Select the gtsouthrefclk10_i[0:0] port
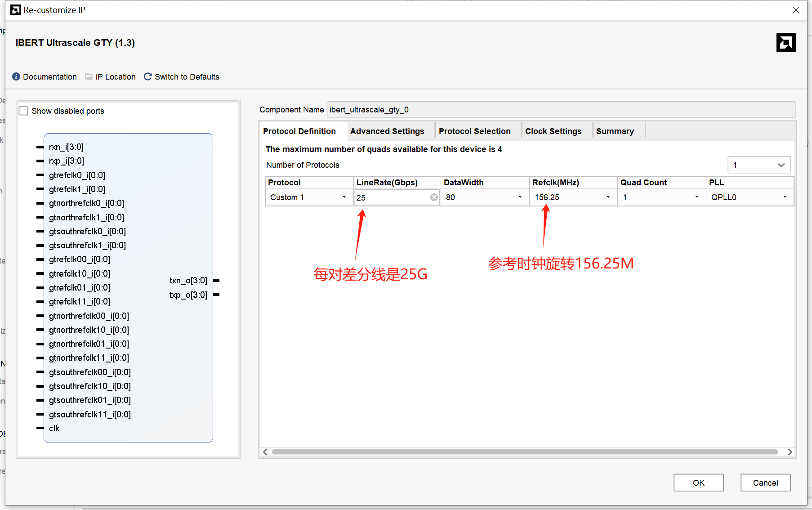Viewport: 812px width, 510px height. (x=90, y=386)
